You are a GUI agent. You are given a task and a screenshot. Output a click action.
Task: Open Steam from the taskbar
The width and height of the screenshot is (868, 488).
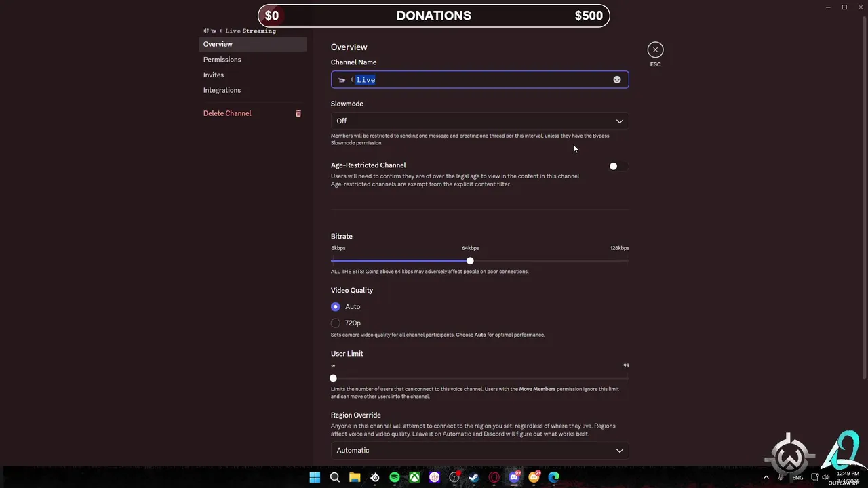(474, 477)
